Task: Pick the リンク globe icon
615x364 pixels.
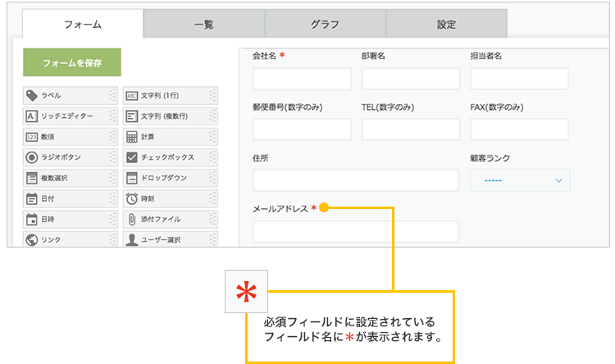Action: coord(31,239)
